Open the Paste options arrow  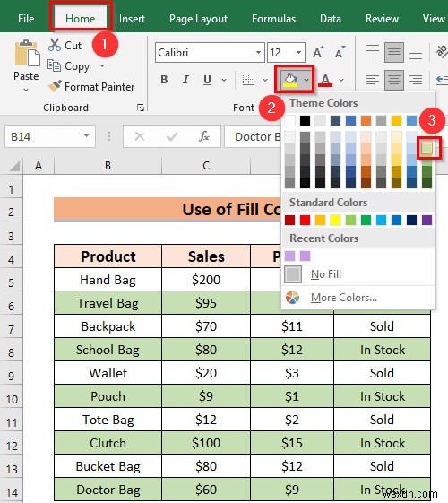click(x=26, y=91)
